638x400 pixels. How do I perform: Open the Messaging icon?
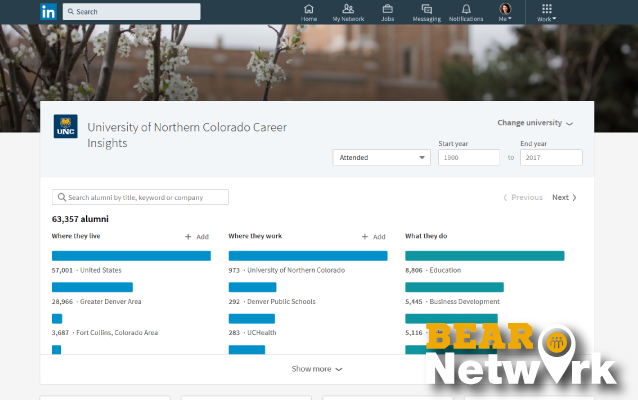tap(426, 9)
